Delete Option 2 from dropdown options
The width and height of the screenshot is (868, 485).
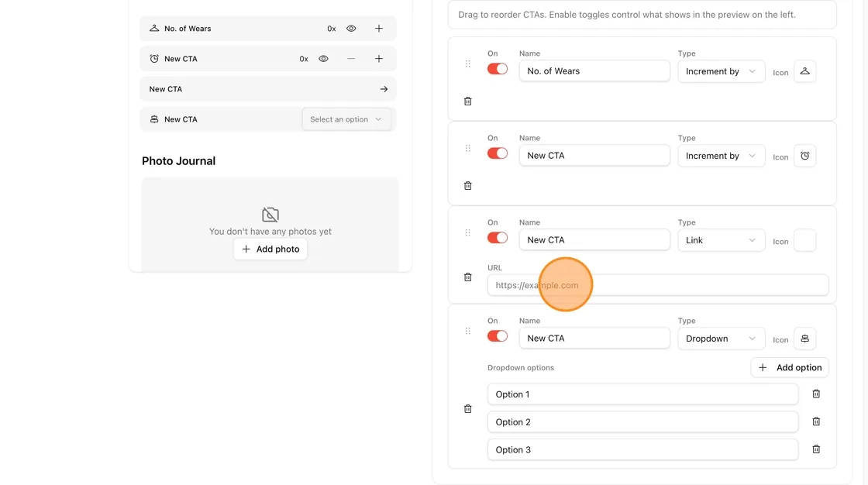click(816, 421)
